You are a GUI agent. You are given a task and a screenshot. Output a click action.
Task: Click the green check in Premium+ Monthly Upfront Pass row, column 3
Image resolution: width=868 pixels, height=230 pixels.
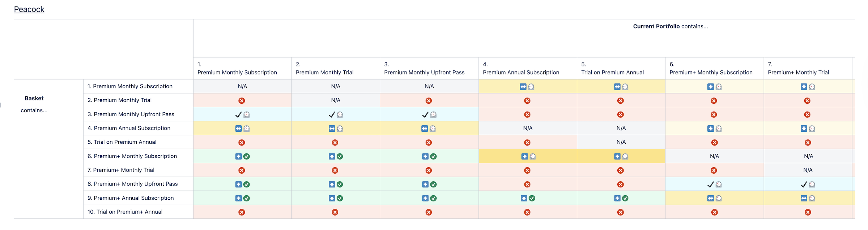pyautogui.click(x=434, y=185)
